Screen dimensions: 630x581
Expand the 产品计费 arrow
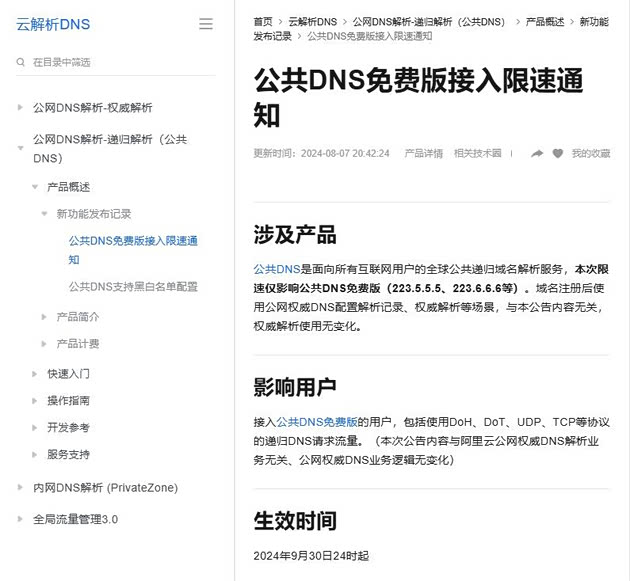(x=45, y=344)
